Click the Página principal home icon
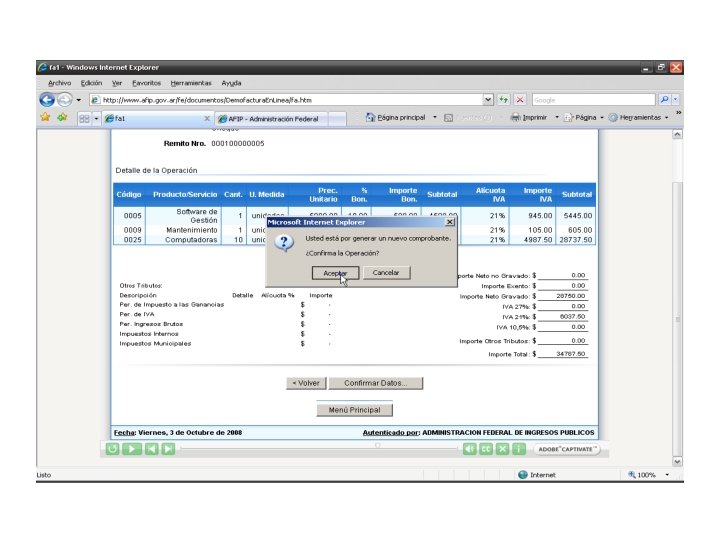The image size is (720, 540). [x=370, y=118]
